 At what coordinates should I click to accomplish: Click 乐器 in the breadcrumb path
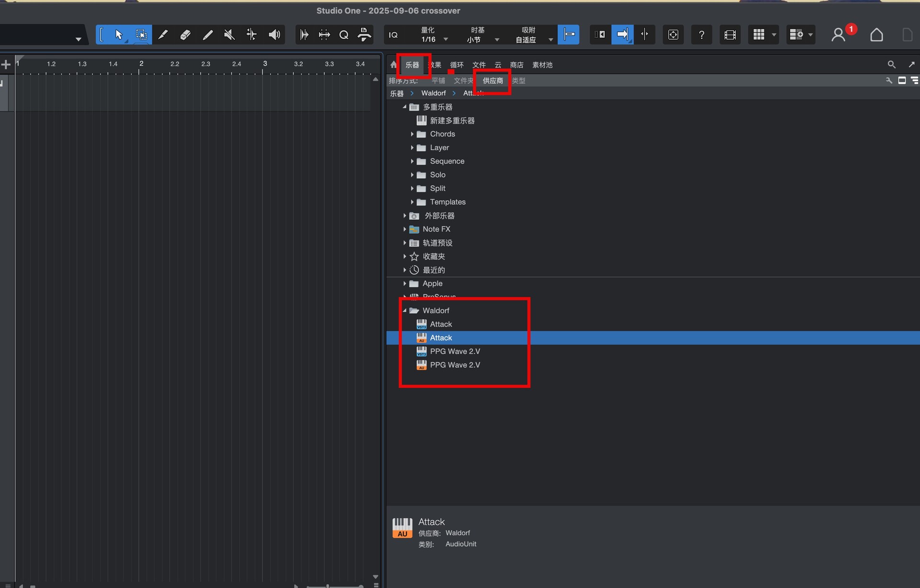tap(397, 93)
